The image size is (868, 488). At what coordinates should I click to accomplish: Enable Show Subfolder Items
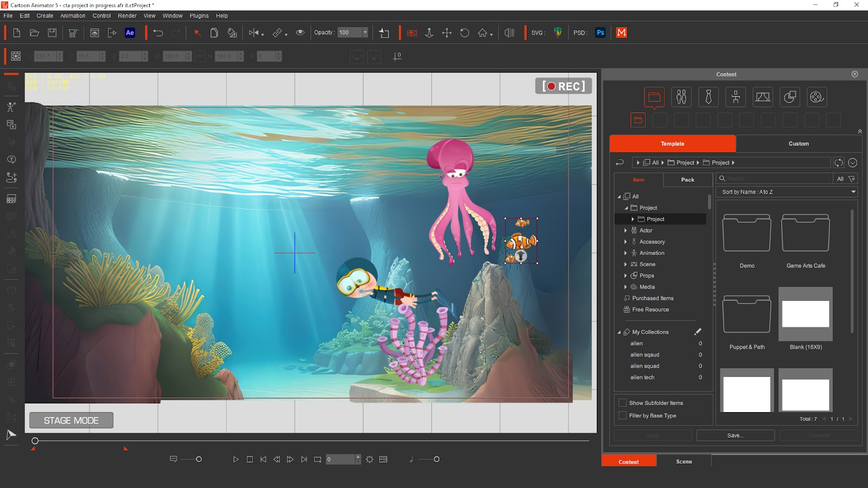623,402
